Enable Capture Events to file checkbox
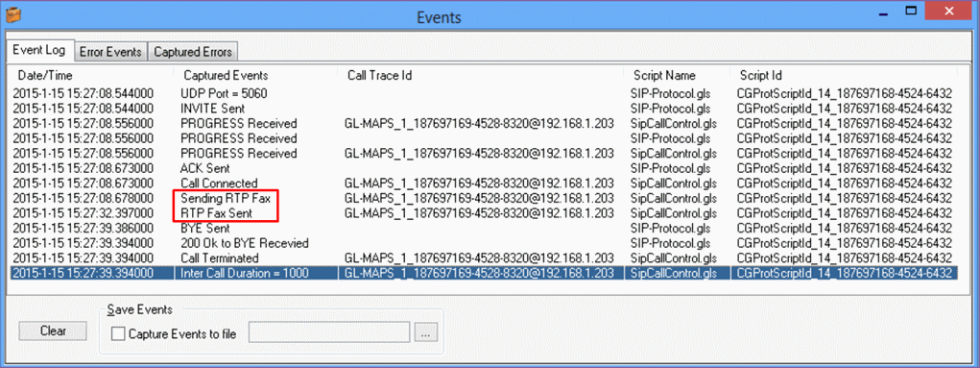 click(x=117, y=333)
